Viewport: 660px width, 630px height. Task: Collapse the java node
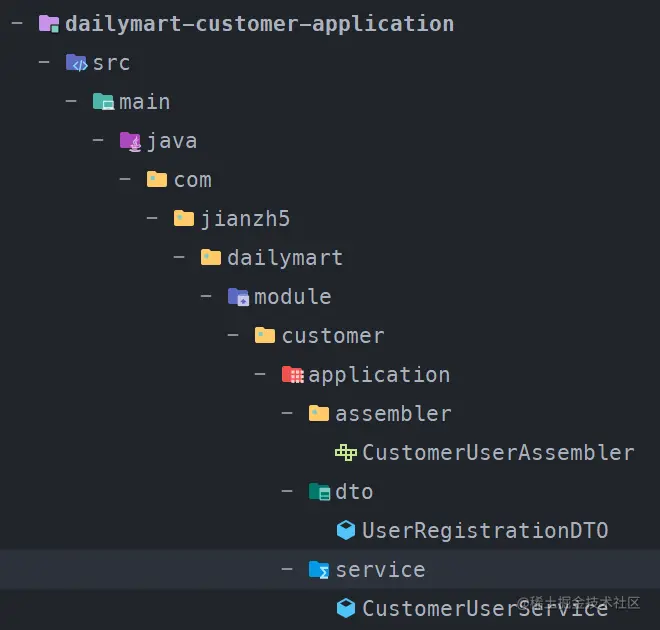click(98, 140)
